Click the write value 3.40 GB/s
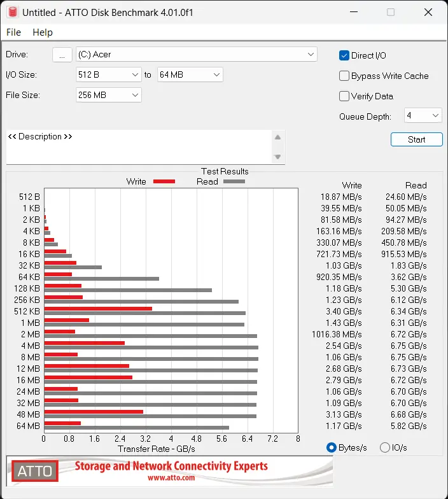The image size is (448, 499). 344,312
